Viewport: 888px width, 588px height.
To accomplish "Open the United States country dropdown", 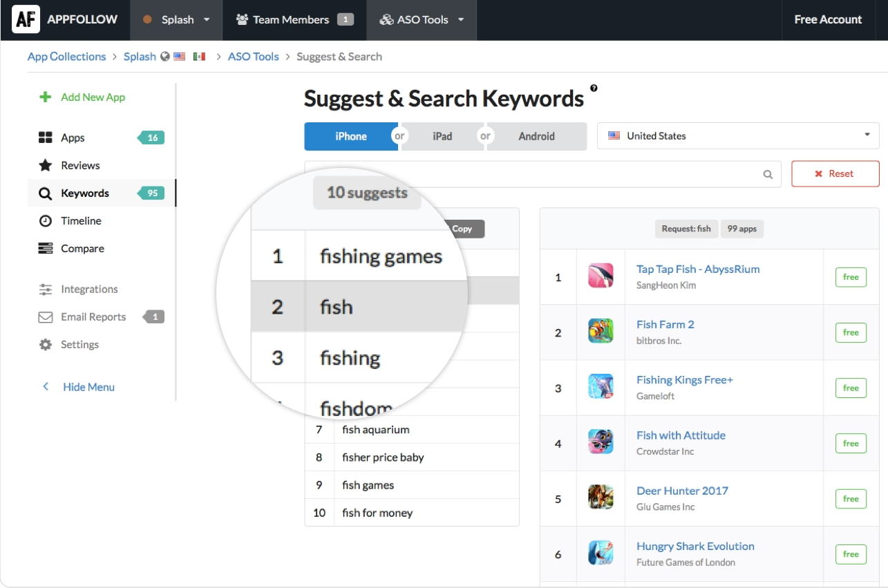I will (737, 136).
